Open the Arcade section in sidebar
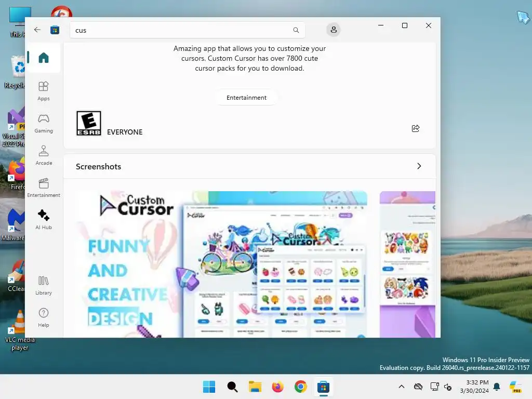This screenshot has height=399, width=532. coord(44,155)
